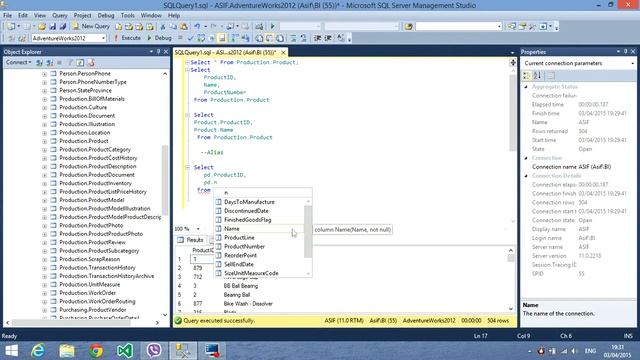Open the 100 % zoom dropdown
Viewport: 640px width, 360px height.
pyautogui.click(x=198, y=229)
